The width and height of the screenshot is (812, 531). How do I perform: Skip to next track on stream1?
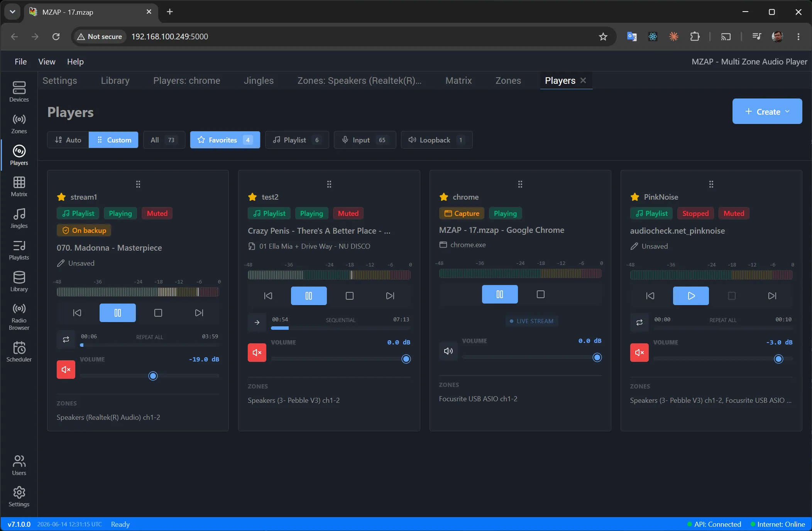(199, 313)
